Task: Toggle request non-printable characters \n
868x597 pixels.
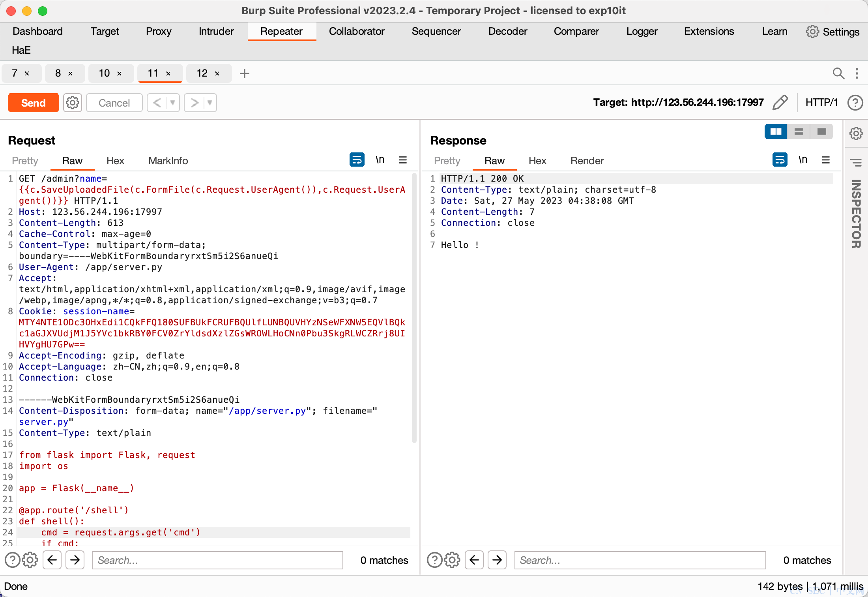Action: tap(380, 160)
